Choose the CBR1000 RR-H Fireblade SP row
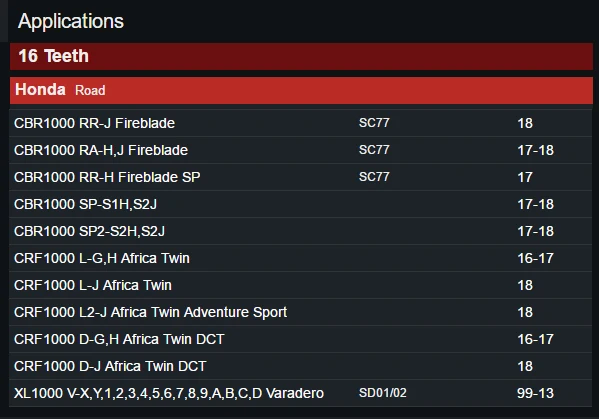 301,177
